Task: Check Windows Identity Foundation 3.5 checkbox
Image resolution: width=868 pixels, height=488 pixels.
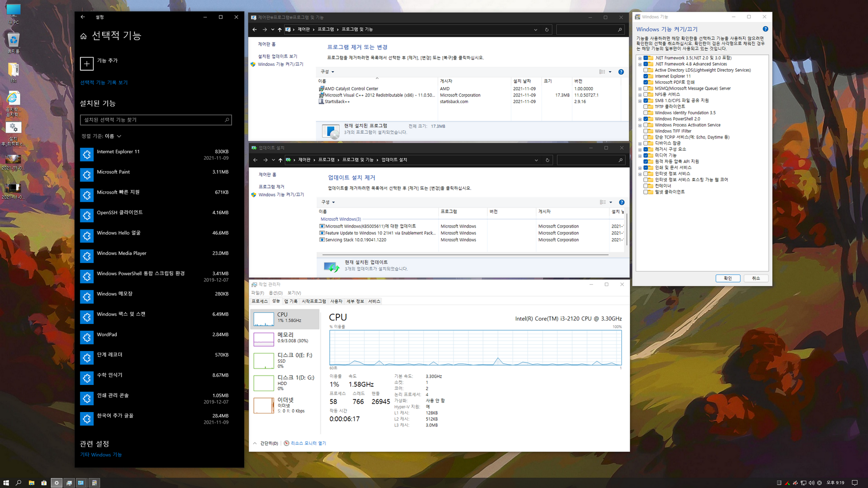Action: coord(646,113)
